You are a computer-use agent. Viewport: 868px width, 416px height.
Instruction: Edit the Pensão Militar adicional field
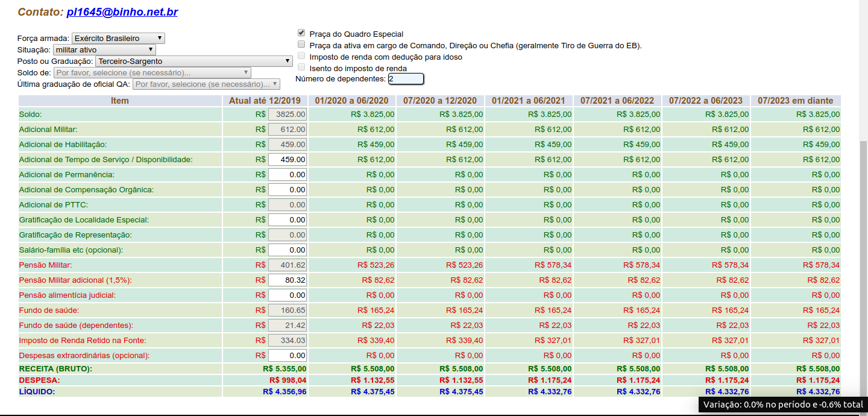click(x=288, y=280)
